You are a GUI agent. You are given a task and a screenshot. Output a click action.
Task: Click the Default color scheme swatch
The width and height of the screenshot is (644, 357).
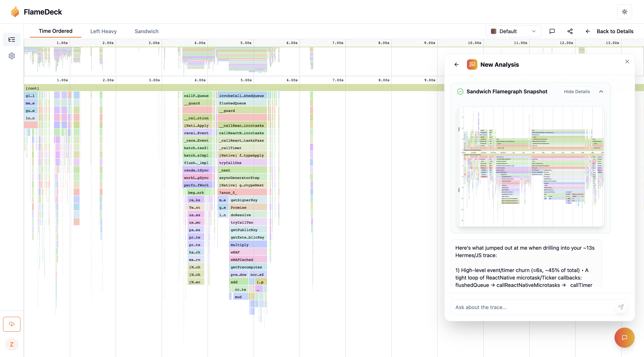point(493,31)
